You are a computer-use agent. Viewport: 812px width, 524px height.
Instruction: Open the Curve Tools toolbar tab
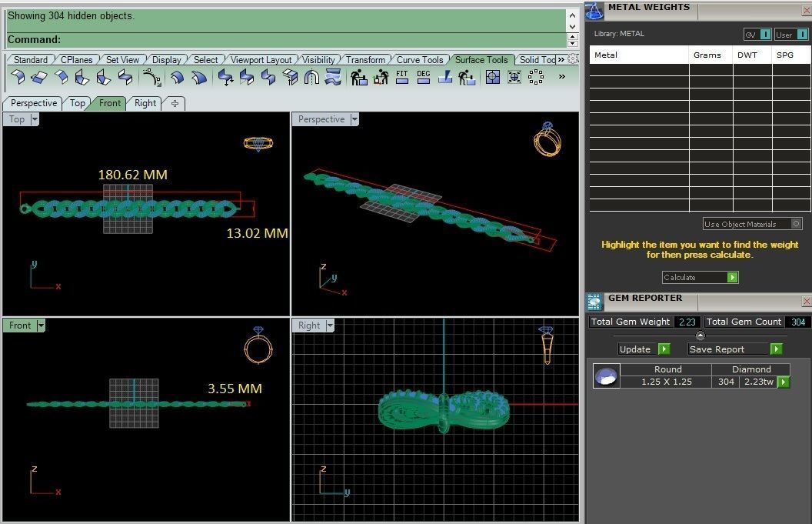[x=420, y=59]
